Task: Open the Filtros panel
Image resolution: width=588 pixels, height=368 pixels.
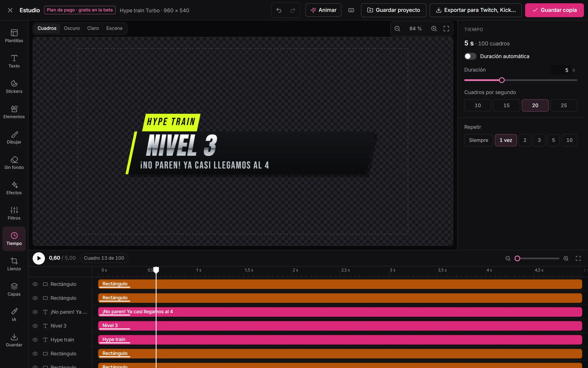Action: 14,213
